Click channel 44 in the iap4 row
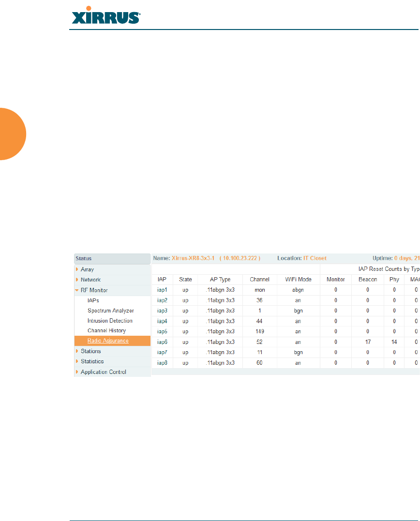The height and width of the screenshot is (521, 420). [259, 321]
